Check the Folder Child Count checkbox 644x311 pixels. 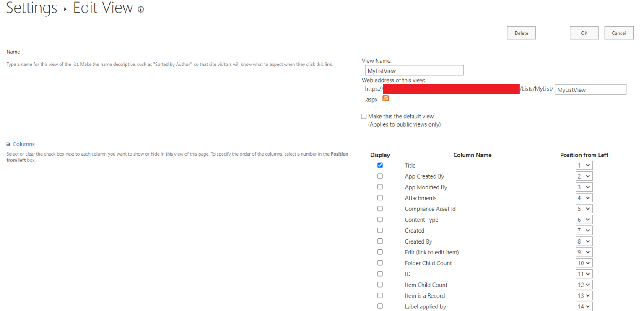pos(380,263)
